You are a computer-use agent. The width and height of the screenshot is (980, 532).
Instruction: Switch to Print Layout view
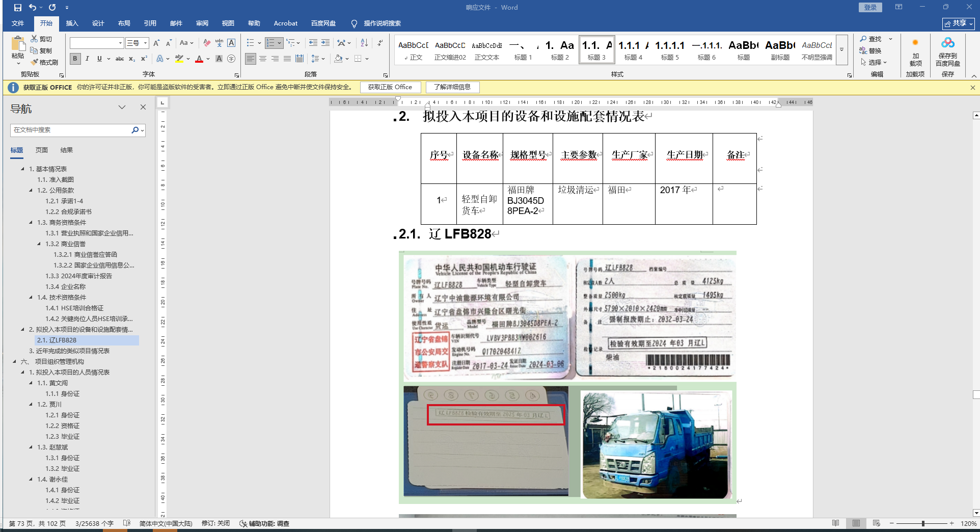856,523
